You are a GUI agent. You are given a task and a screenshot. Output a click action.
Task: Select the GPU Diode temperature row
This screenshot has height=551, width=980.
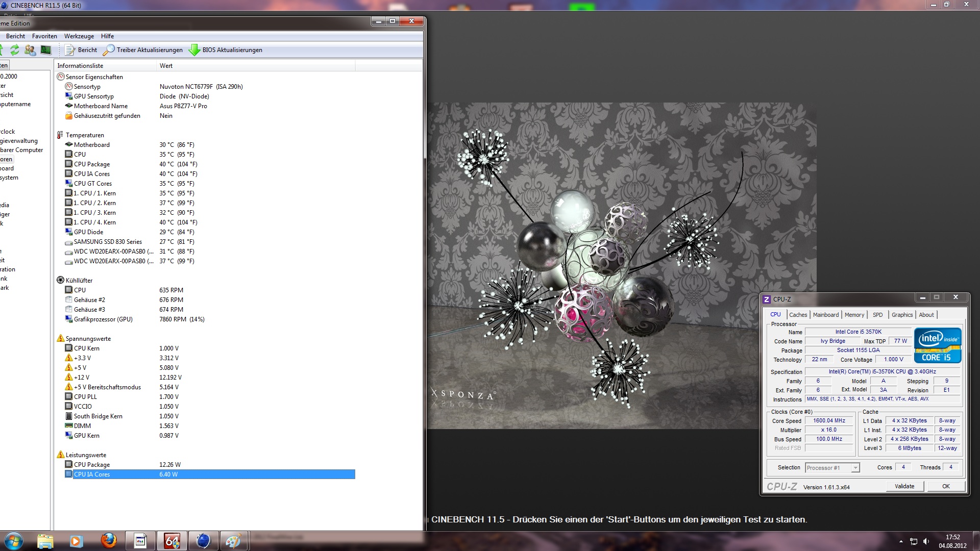[88, 232]
